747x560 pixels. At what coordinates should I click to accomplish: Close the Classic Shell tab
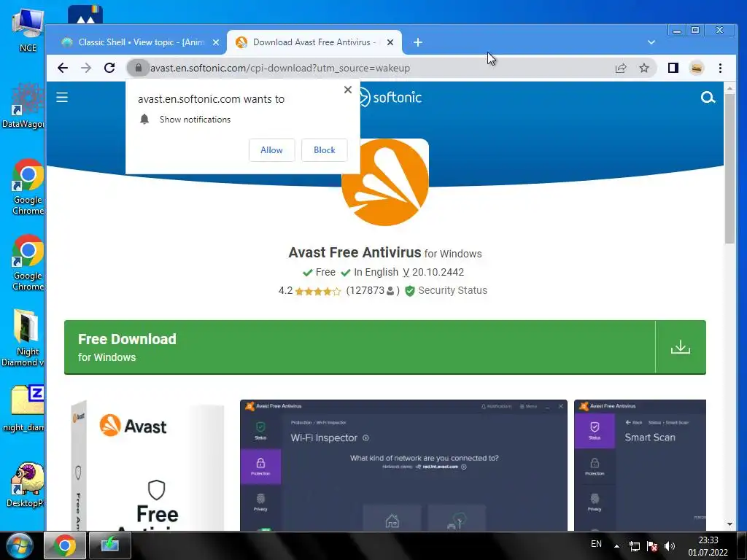216,42
